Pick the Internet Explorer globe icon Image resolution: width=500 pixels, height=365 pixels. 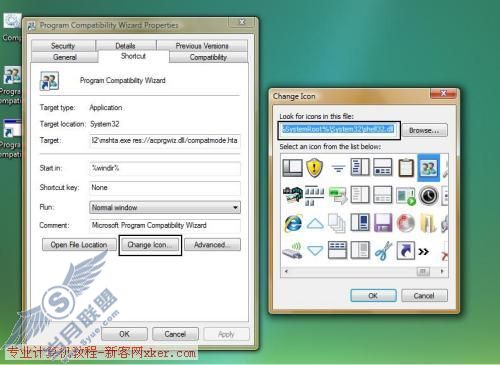[293, 223]
